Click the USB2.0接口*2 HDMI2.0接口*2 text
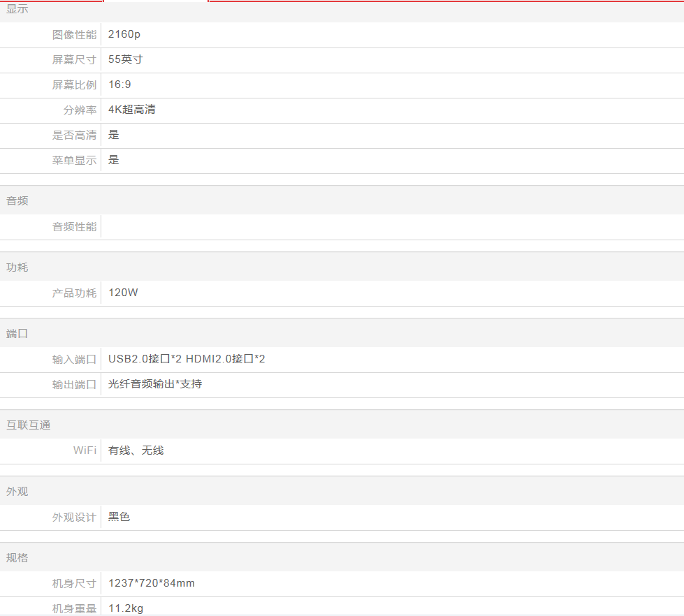The height and width of the screenshot is (616, 684). tap(187, 359)
